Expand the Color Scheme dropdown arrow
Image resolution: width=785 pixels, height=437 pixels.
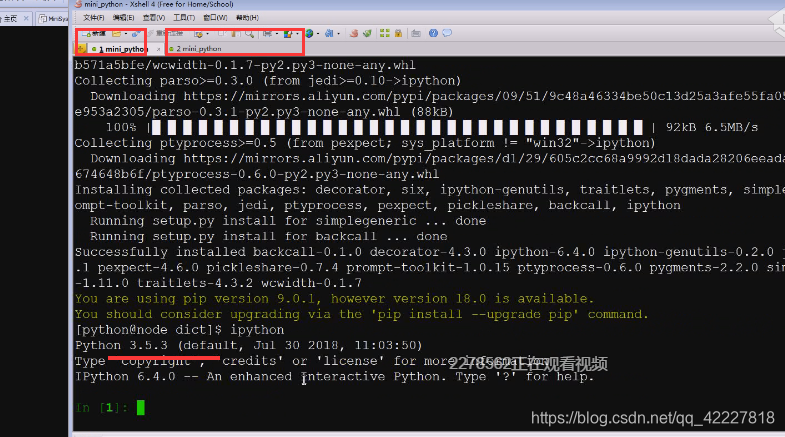(x=297, y=34)
